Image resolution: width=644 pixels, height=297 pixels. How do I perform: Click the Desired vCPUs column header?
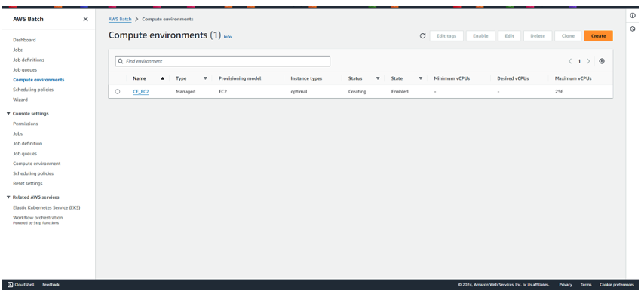tap(513, 78)
